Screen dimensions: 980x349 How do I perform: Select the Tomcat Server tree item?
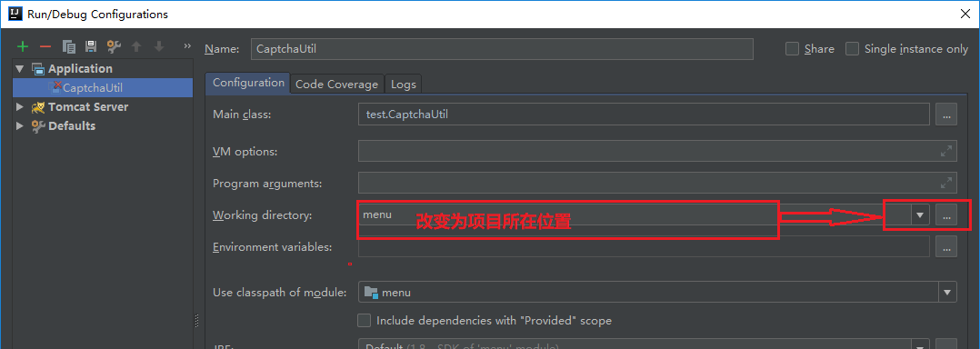click(88, 106)
